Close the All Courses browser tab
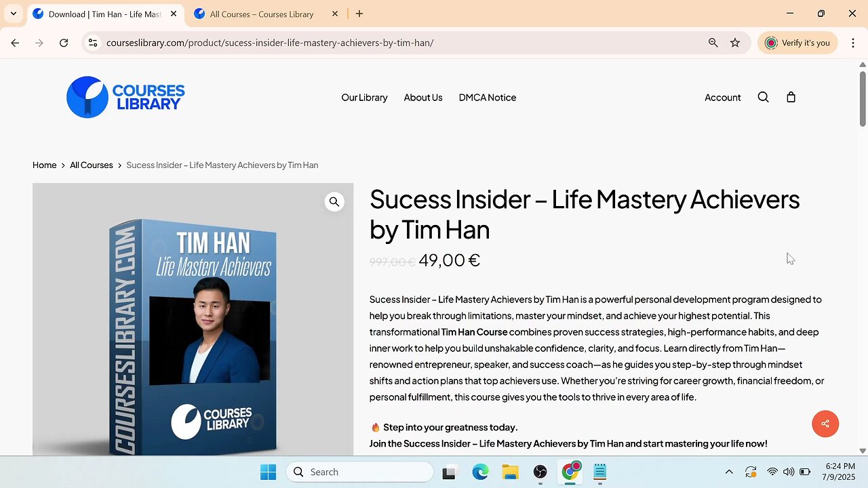 (335, 14)
